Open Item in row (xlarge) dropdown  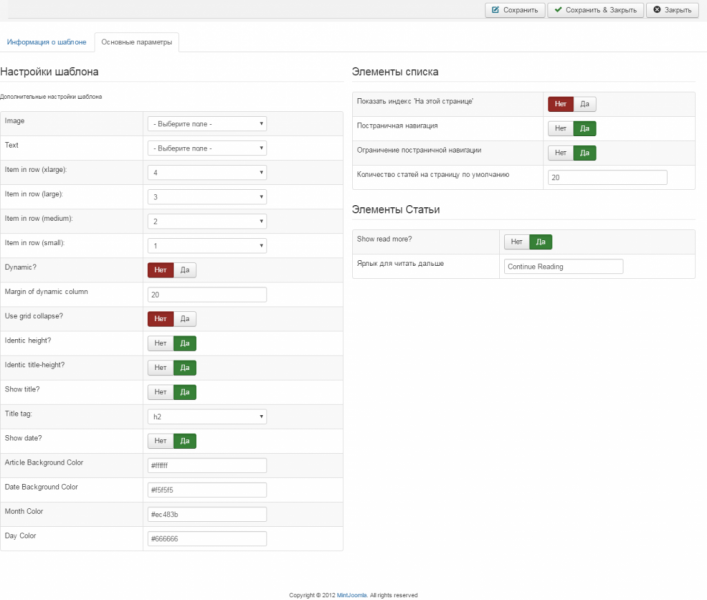pyautogui.click(x=207, y=173)
